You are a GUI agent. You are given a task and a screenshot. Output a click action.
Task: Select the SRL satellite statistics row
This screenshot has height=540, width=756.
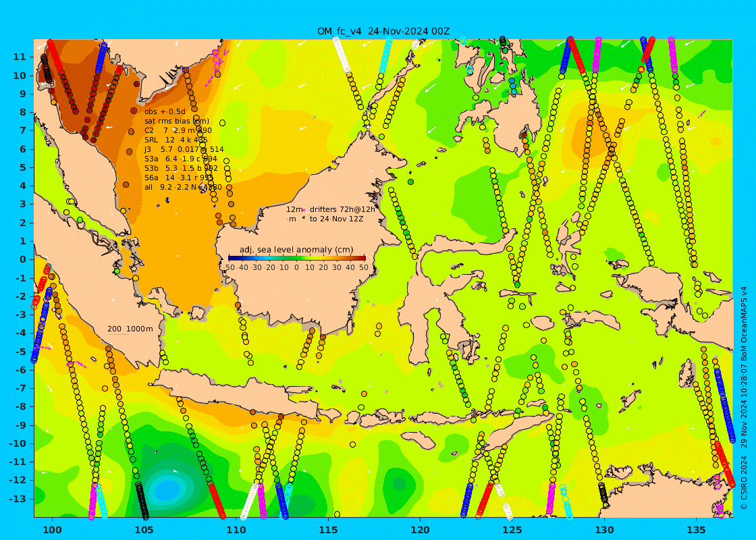click(176, 140)
